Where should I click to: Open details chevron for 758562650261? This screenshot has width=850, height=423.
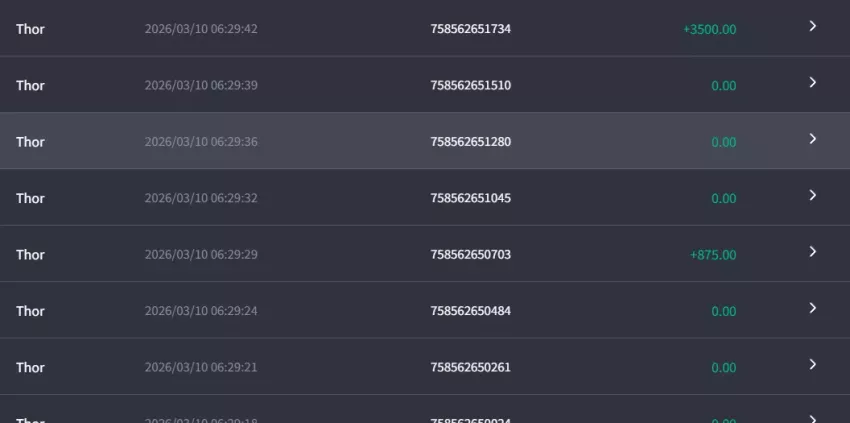tap(812, 364)
